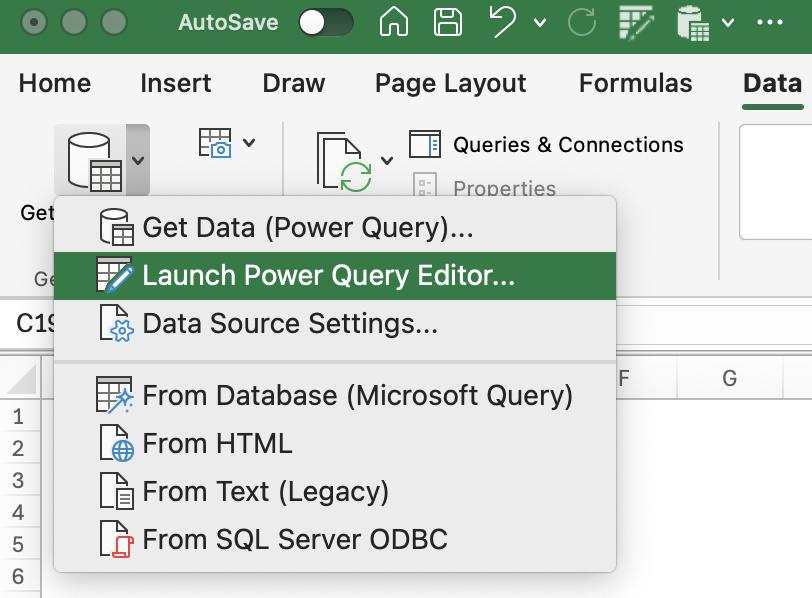Expand the Data from Picture dropdown
812x598 pixels.
tap(249, 142)
